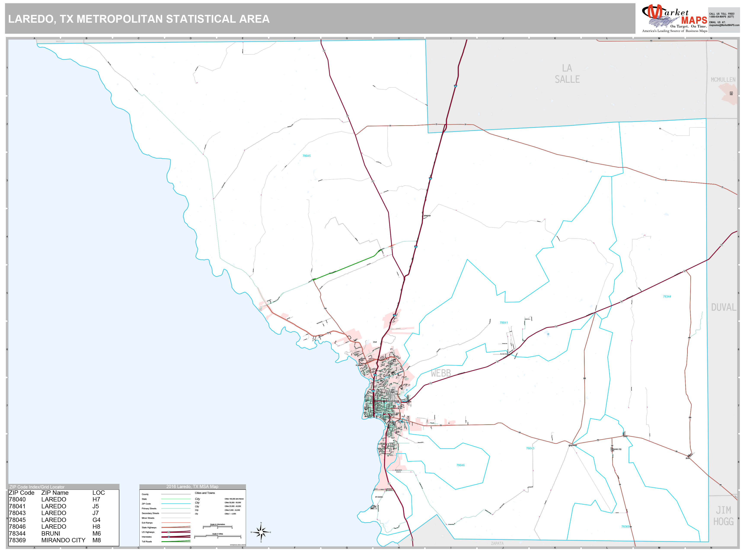Click the 1-888-434-MAPS toll-free number

(722, 17)
